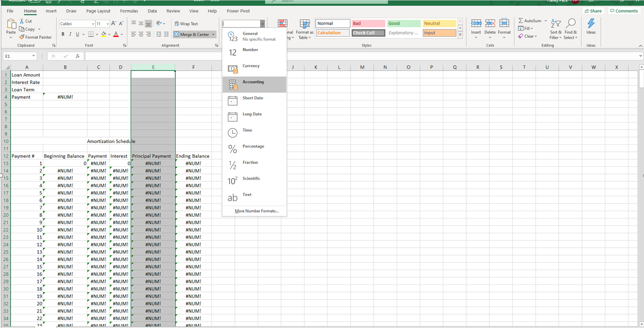Choose General number format
The width and height of the screenshot is (644, 328).
255,36
